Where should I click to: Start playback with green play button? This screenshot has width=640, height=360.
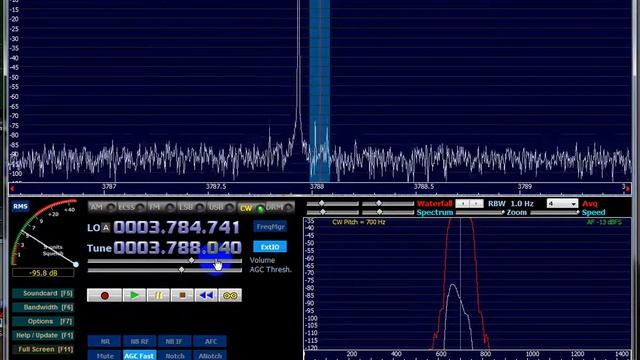click(x=134, y=295)
